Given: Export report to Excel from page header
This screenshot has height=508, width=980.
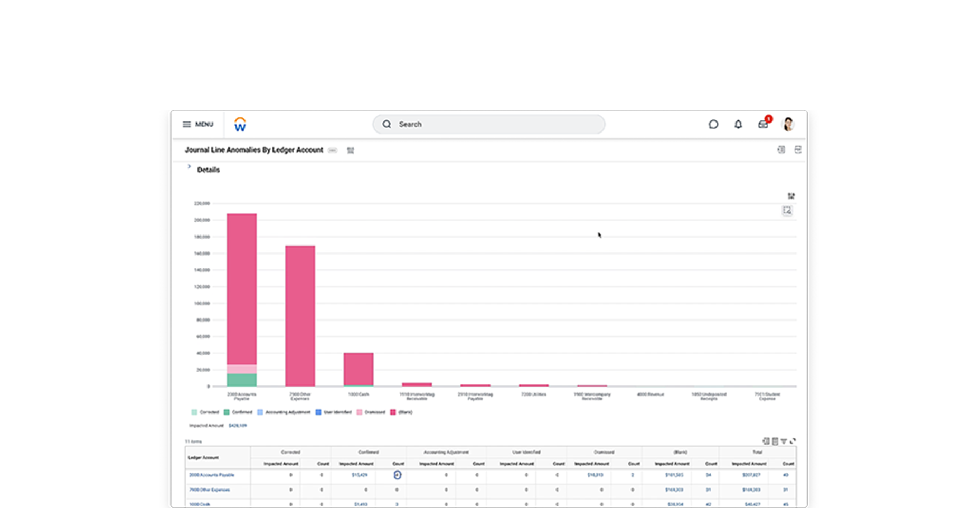Looking at the screenshot, I should point(781,149).
